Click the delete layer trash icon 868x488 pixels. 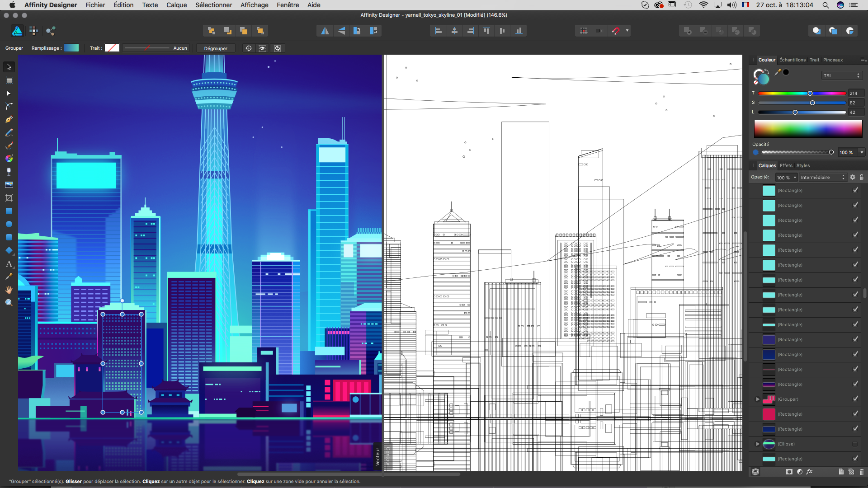tap(862, 472)
